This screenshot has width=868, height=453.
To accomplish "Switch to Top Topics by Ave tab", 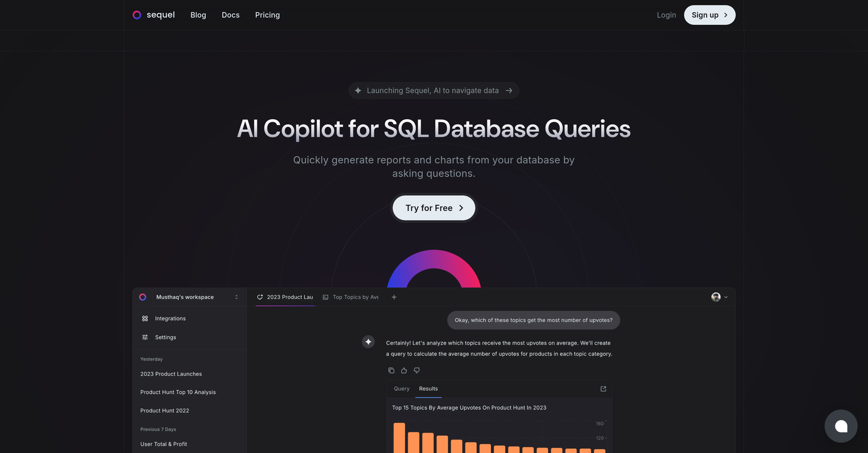I will click(351, 297).
